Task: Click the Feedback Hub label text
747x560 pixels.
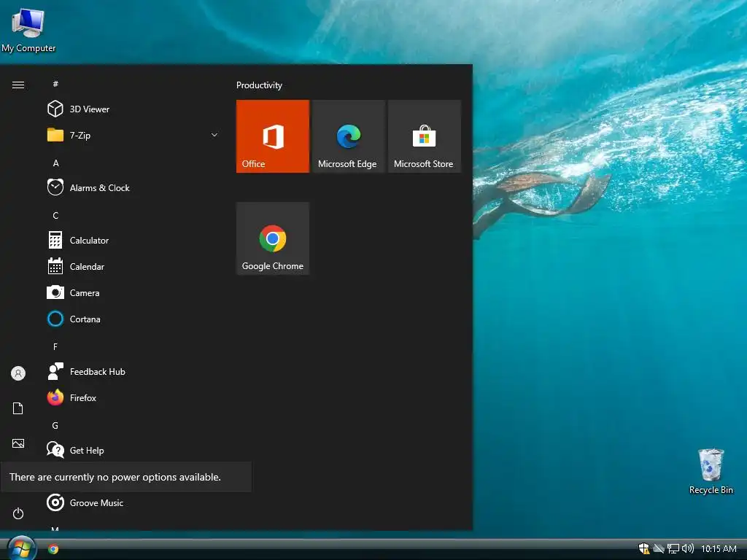Action: 98,371
